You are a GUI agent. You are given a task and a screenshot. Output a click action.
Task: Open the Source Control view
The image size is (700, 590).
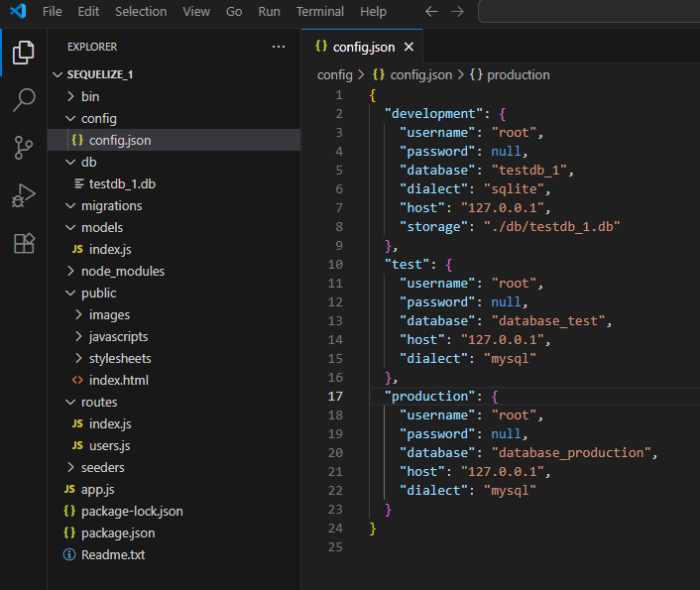[23, 148]
